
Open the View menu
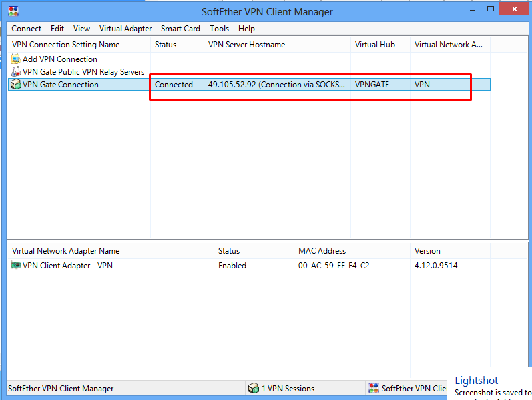tap(81, 29)
